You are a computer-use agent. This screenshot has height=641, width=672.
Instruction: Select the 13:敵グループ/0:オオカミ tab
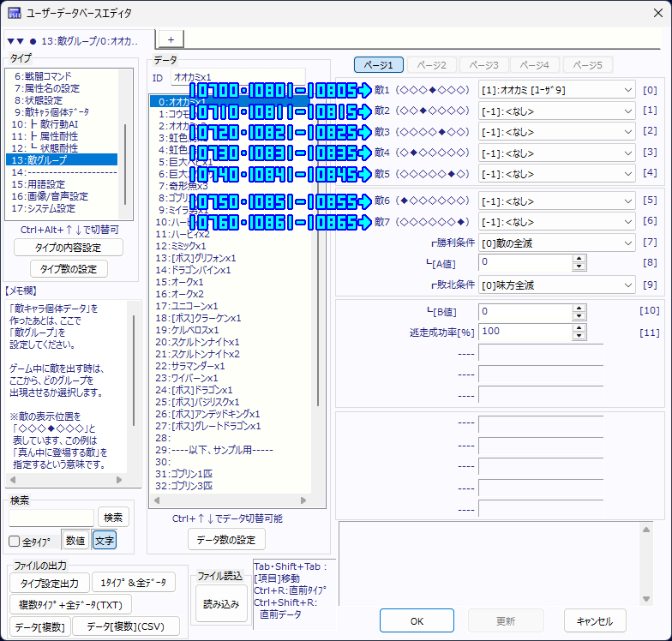[77, 40]
